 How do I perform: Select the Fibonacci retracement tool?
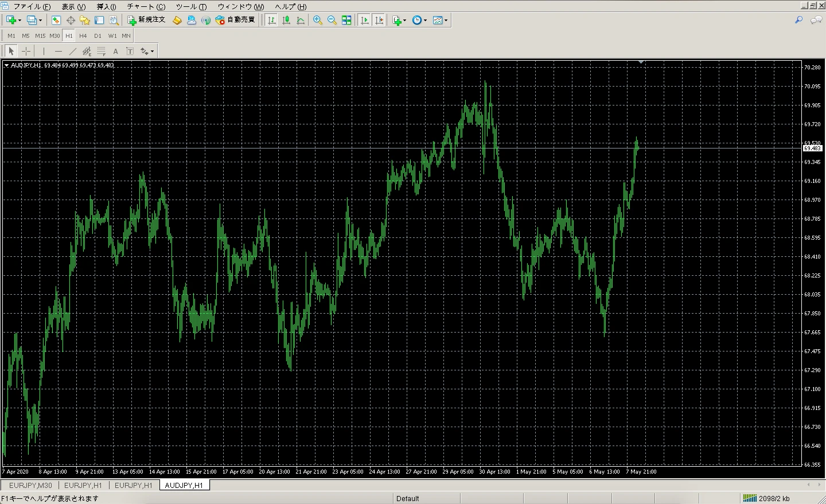[x=102, y=51]
